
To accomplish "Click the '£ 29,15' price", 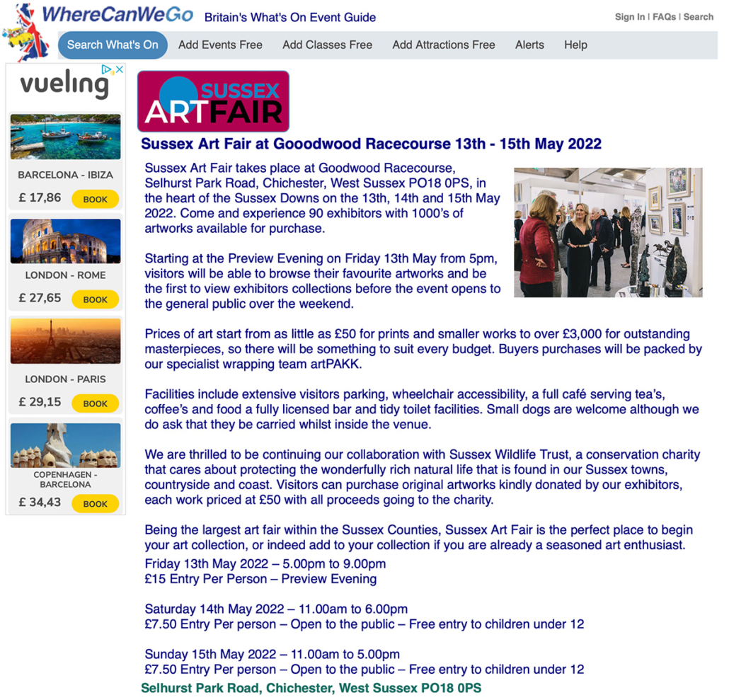I will click(40, 402).
